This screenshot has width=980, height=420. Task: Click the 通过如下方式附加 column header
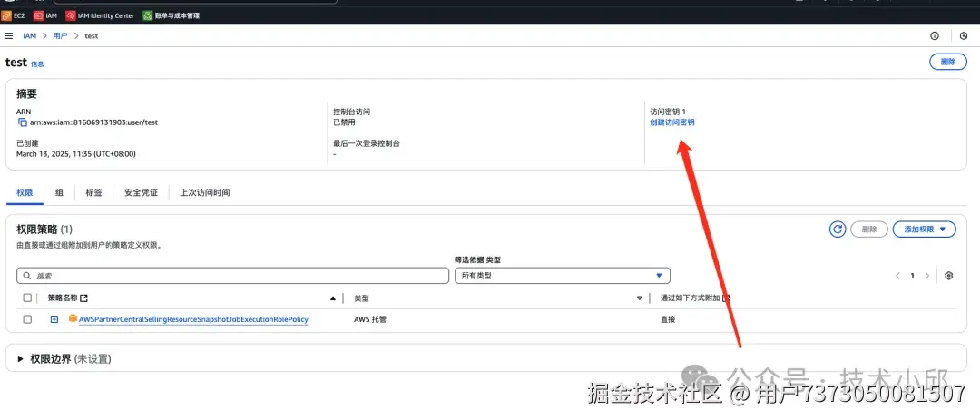click(691, 298)
